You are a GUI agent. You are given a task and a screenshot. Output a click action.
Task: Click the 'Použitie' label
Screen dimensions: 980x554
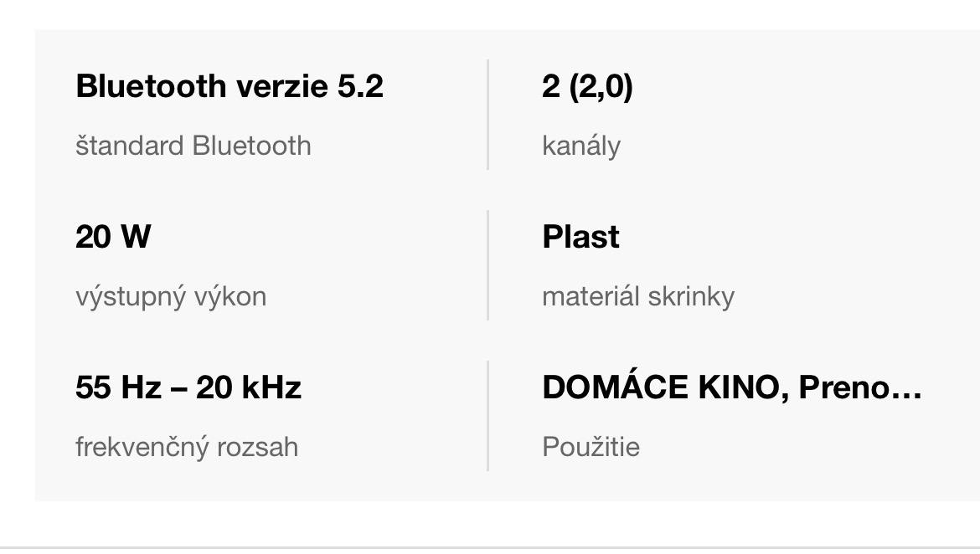tap(591, 447)
